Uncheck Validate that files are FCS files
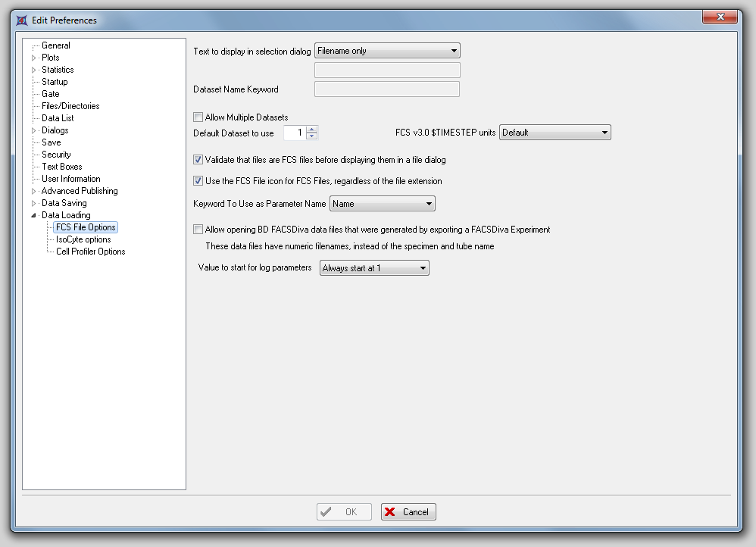 coord(198,160)
